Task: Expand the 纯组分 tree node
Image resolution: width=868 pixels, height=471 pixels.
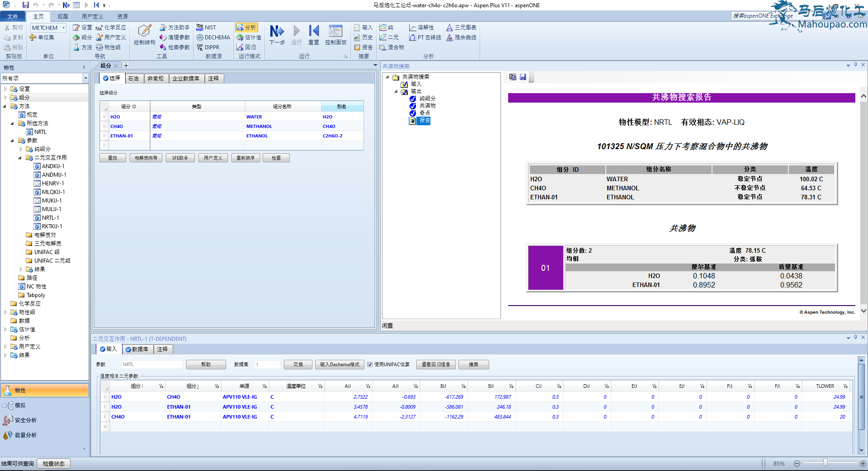Action: [x=20, y=149]
